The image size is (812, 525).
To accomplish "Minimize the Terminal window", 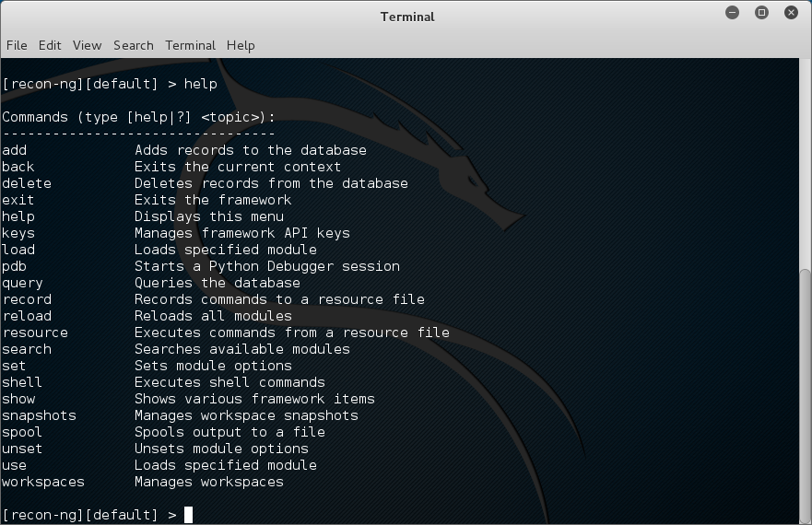I will 732,12.
